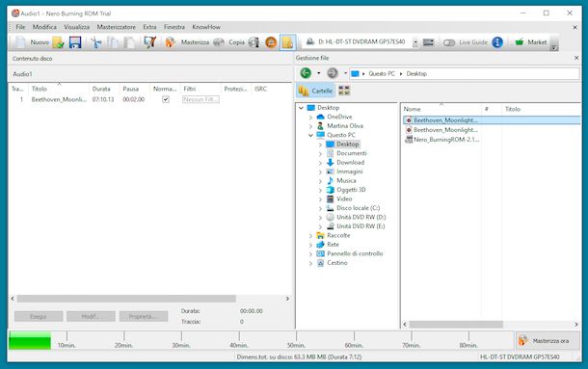
Task: Sort by the Durata column header
Action: coord(101,89)
